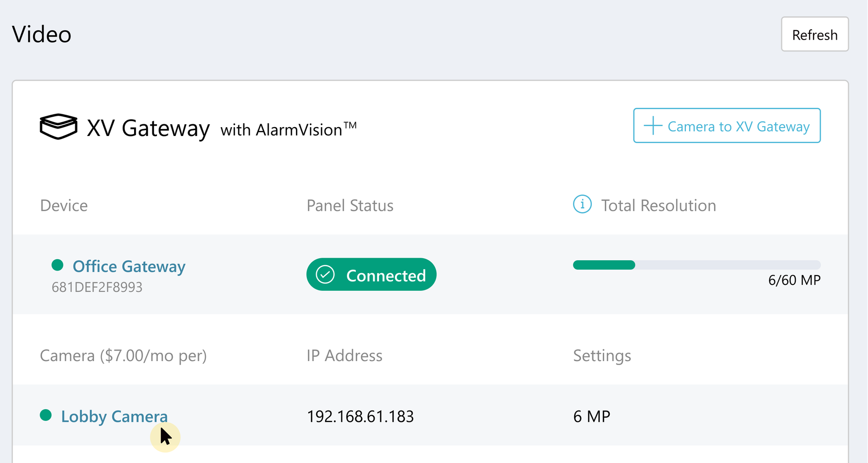This screenshot has height=463, width=868.
Task: Add a camera with the Camera to XV Gateway button
Action: click(x=726, y=126)
